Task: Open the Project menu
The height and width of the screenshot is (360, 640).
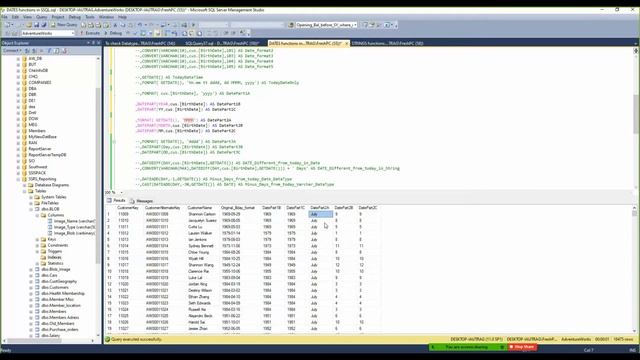Action: (x=58, y=17)
